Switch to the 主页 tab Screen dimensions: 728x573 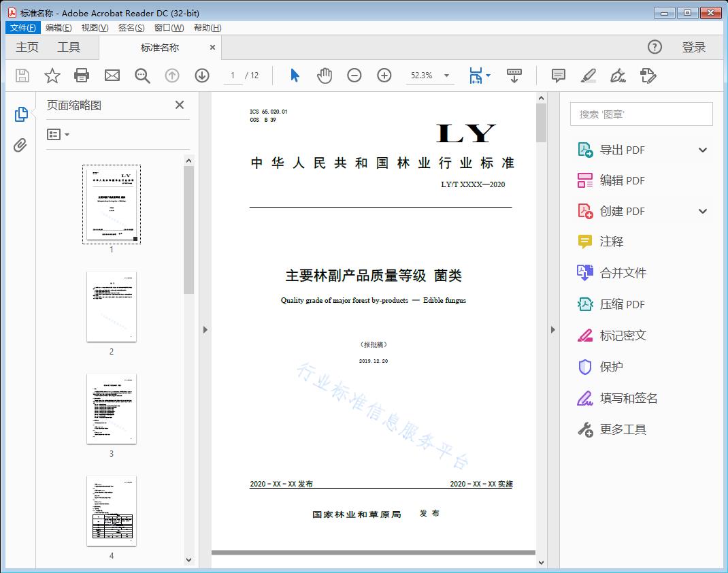click(27, 47)
